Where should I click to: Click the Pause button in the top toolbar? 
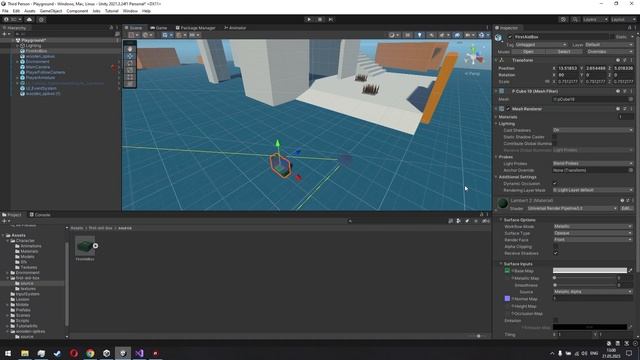click(x=320, y=19)
